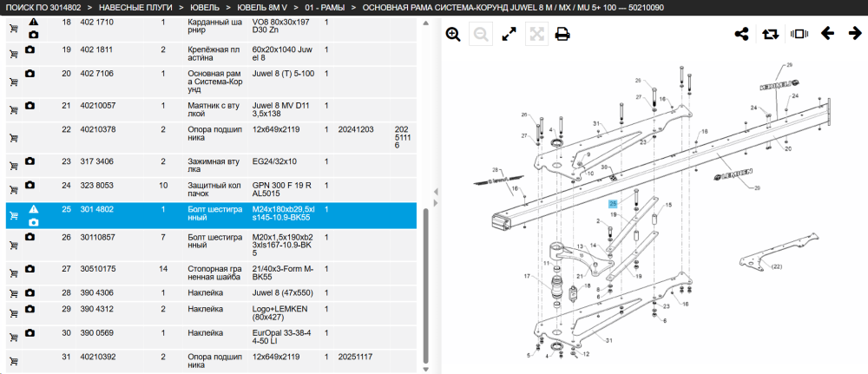This screenshot has width=868, height=374.
Task: Share the diagram using share icon
Action: pyautogui.click(x=741, y=35)
